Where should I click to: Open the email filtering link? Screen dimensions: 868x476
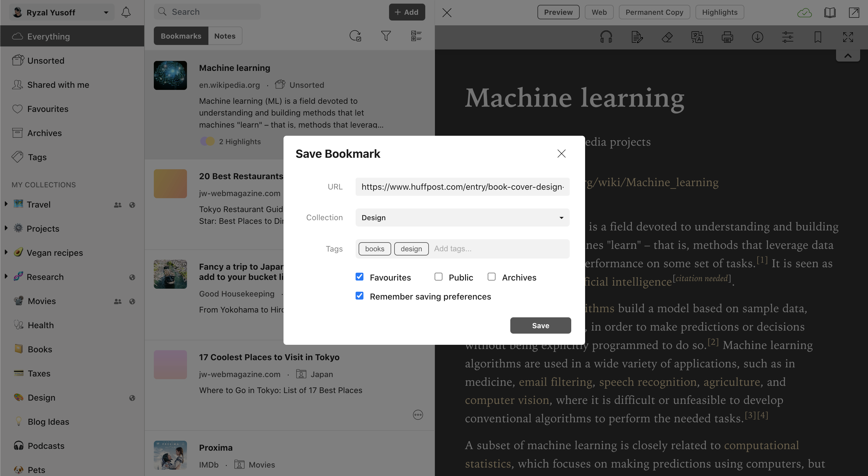tap(555, 382)
